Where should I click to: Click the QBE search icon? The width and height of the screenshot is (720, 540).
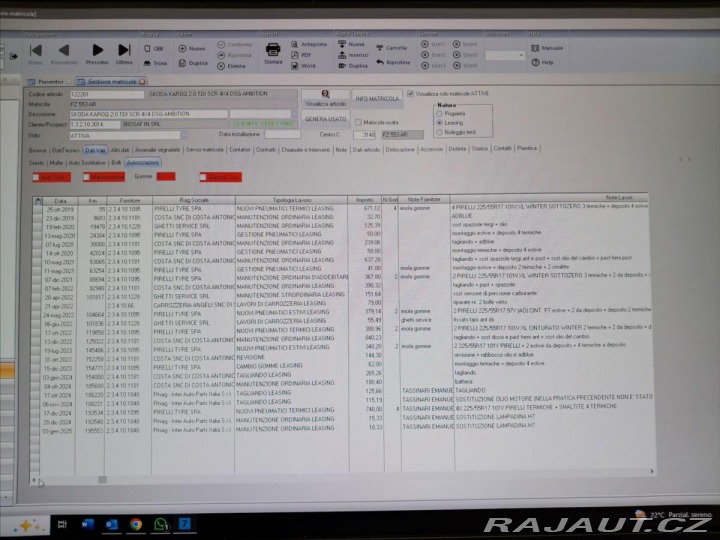153,49
